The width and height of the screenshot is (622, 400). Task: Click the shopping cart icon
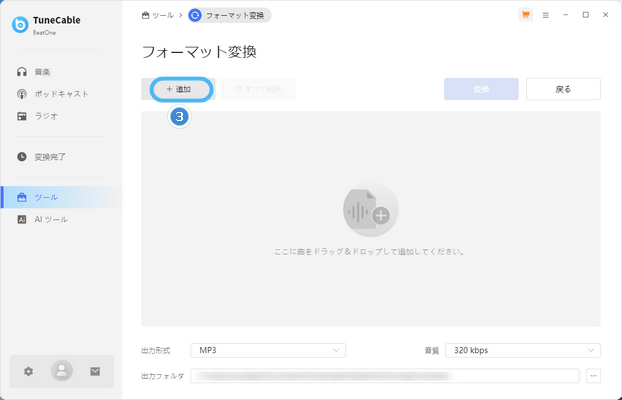pos(526,15)
